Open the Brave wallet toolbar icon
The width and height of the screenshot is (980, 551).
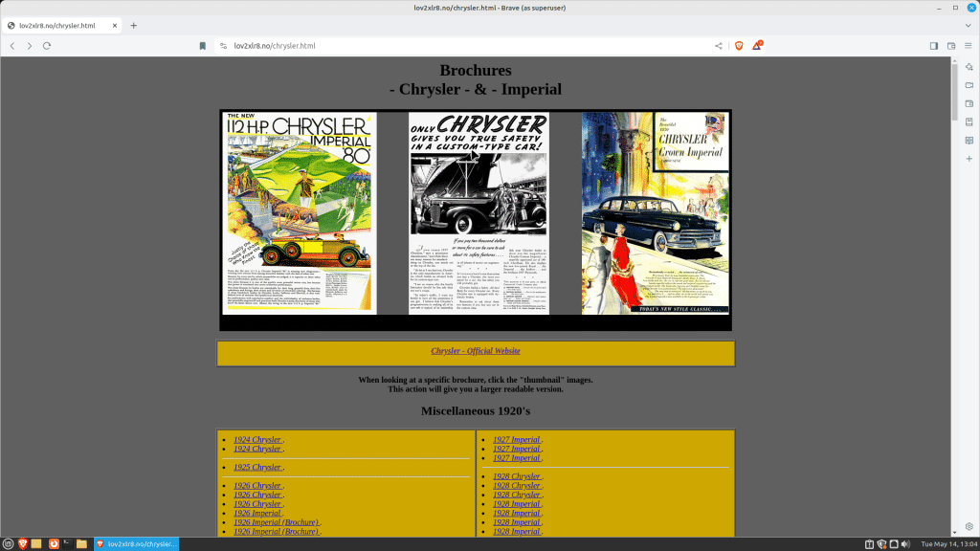(951, 45)
